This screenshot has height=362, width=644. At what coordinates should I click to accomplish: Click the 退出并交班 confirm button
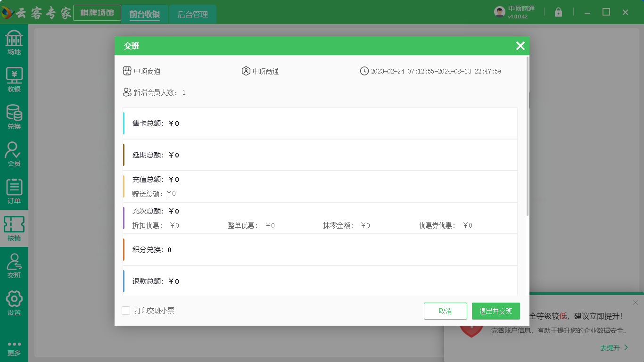pyautogui.click(x=495, y=311)
